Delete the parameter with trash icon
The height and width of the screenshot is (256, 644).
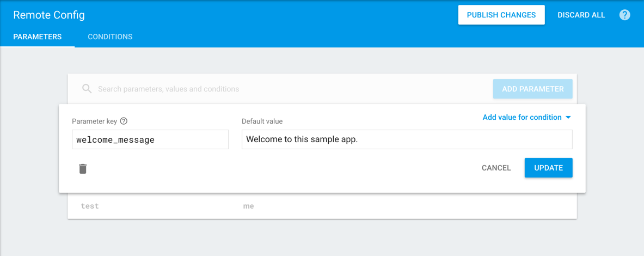pyautogui.click(x=83, y=168)
